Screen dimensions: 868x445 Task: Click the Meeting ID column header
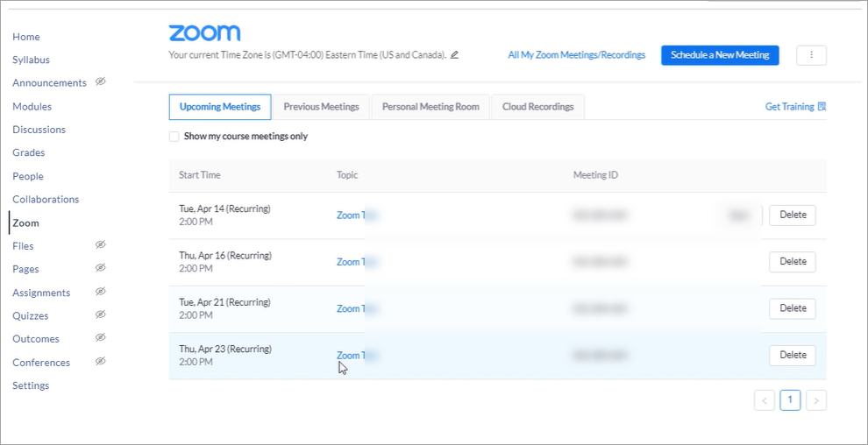tap(595, 175)
